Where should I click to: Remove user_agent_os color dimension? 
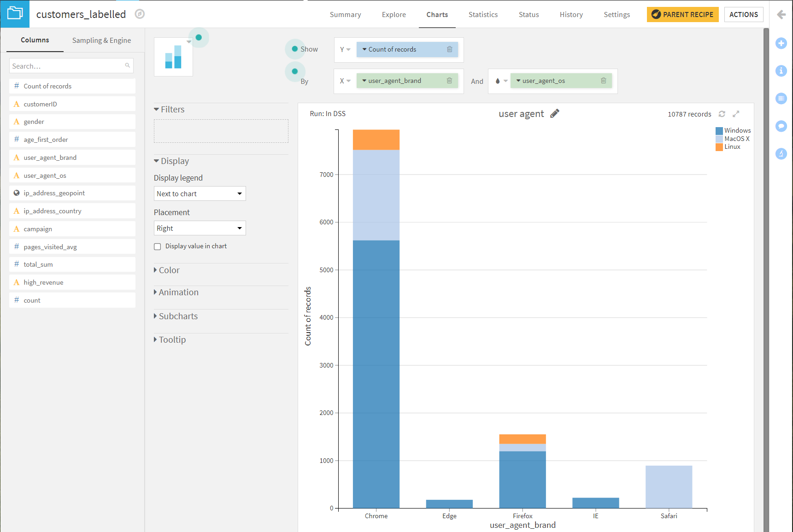coord(604,81)
